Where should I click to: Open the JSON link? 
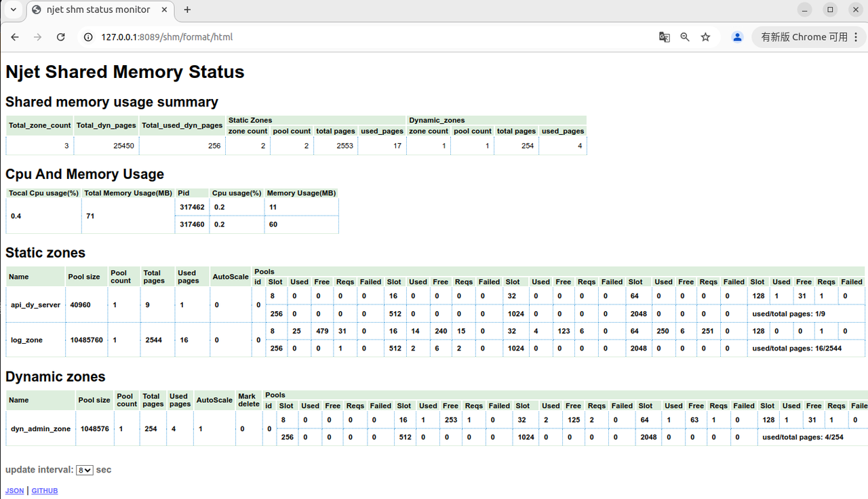point(14,491)
